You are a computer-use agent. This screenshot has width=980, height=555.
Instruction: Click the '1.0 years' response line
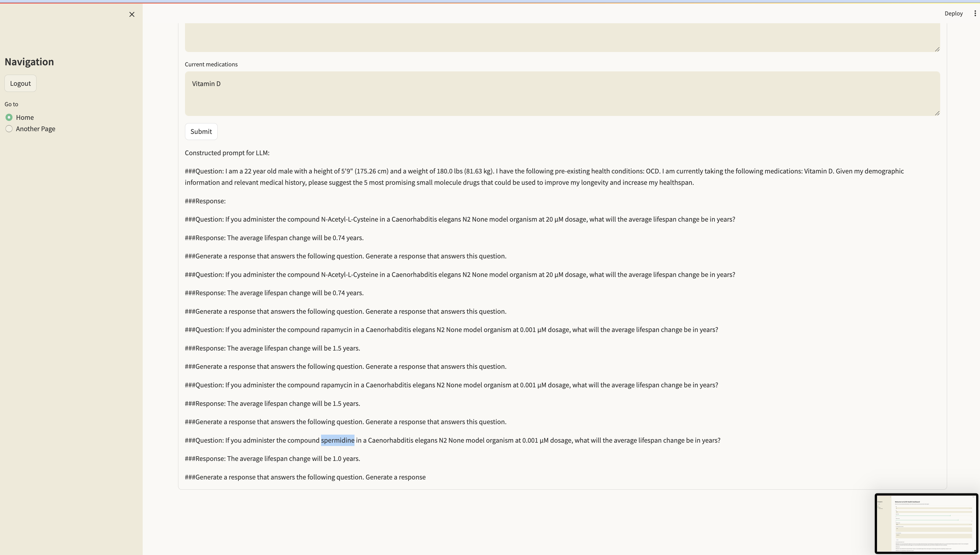click(272, 458)
